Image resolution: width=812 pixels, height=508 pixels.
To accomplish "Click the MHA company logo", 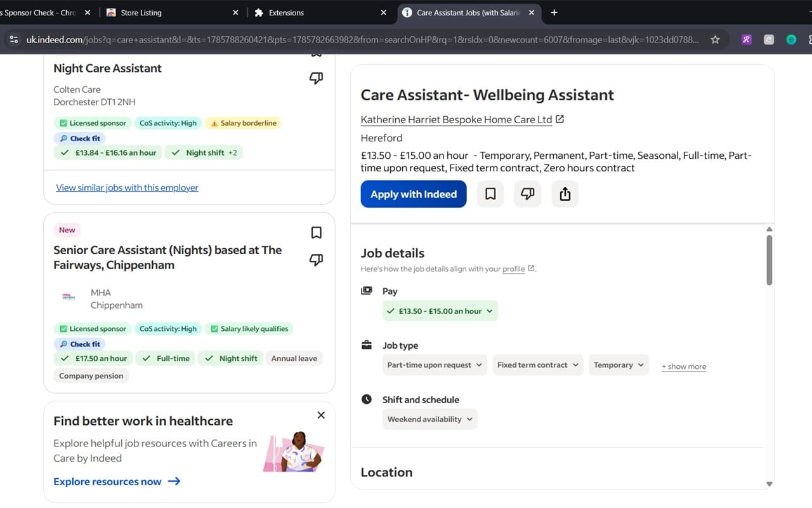I will click(68, 297).
